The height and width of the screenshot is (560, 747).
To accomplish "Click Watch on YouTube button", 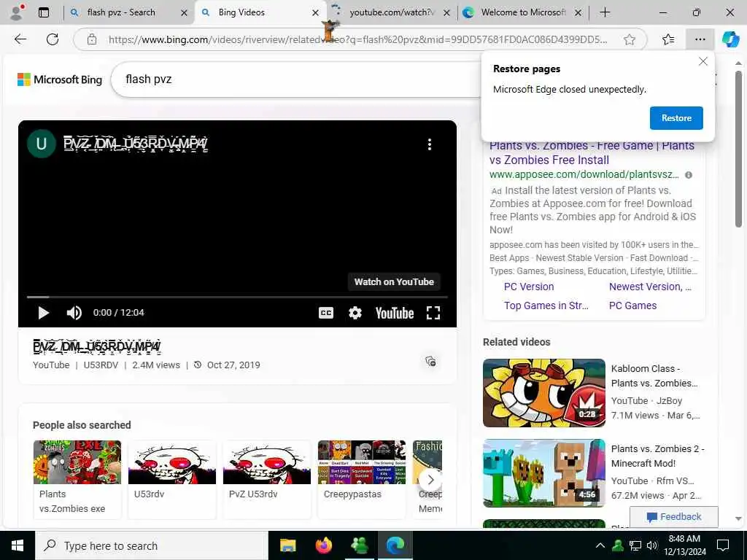I will tap(394, 282).
